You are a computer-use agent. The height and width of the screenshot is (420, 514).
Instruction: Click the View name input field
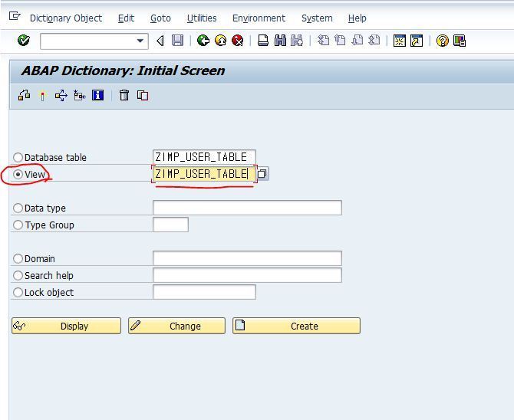(x=204, y=174)
